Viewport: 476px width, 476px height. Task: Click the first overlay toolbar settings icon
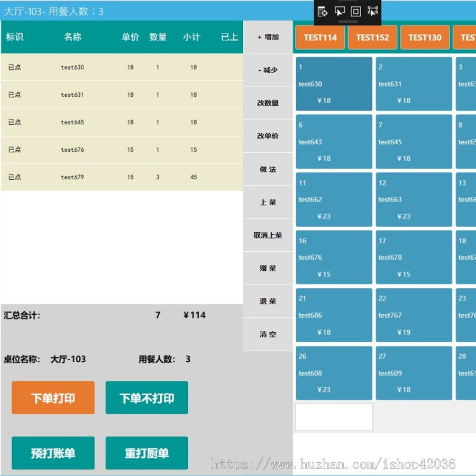coord(322,12)
